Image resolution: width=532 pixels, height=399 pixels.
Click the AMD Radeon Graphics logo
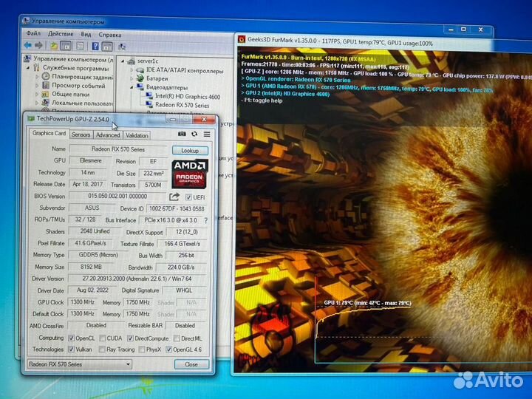(x=190, y=174)
